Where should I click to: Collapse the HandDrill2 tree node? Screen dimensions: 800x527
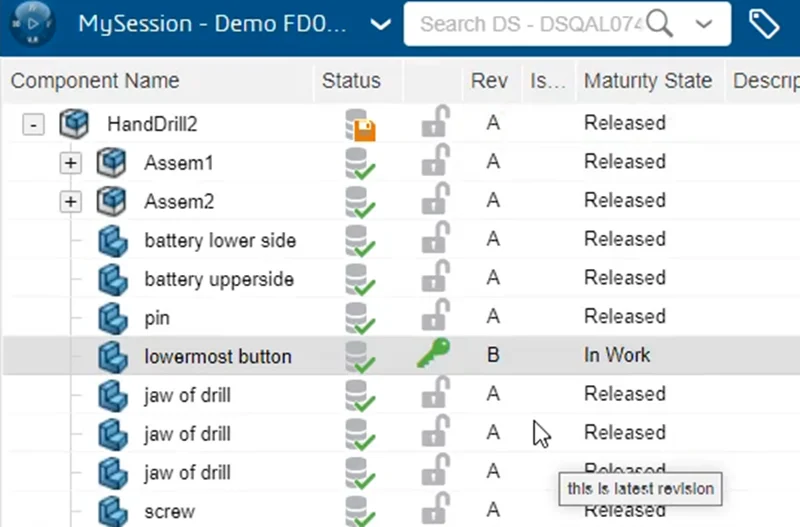coord(34,125)
